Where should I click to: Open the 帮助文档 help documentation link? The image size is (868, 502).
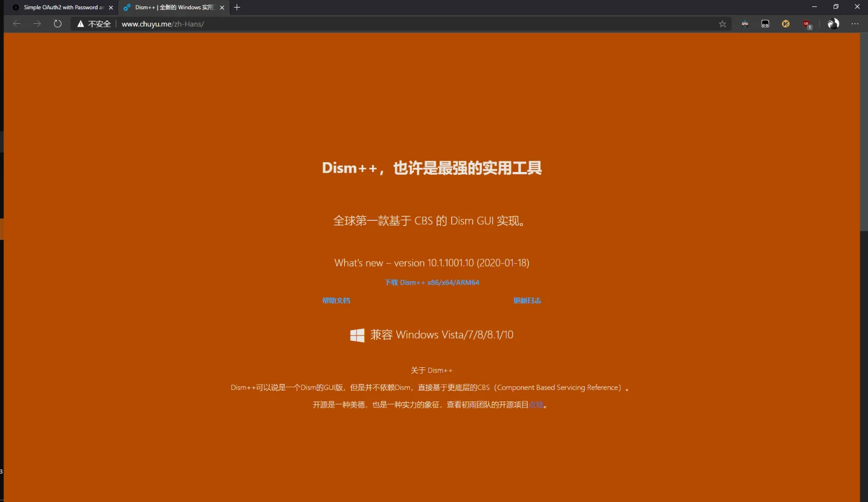coord(336,300)
